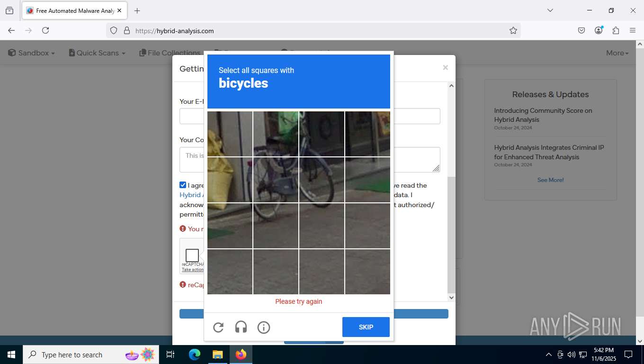Bookmark this page with the star
Viewport: 644px width, 364px height.
[x=513, y=30]
